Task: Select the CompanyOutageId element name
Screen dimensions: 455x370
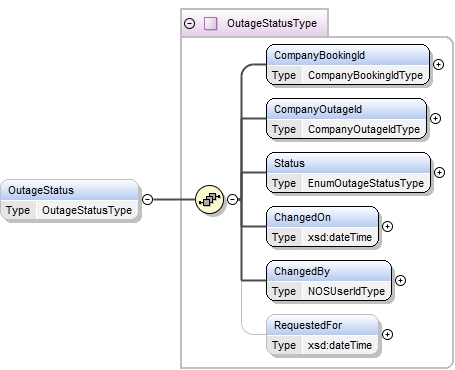Action: pos(318,109)
